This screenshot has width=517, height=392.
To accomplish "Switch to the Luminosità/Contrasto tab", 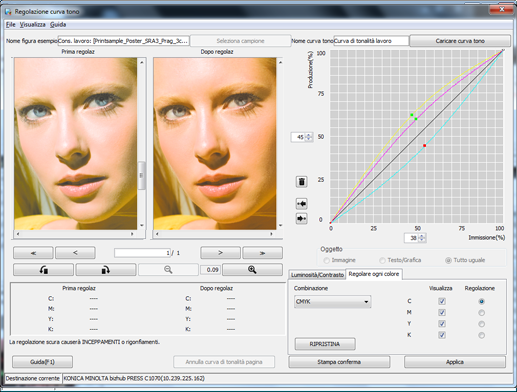I will coord(317,275).
